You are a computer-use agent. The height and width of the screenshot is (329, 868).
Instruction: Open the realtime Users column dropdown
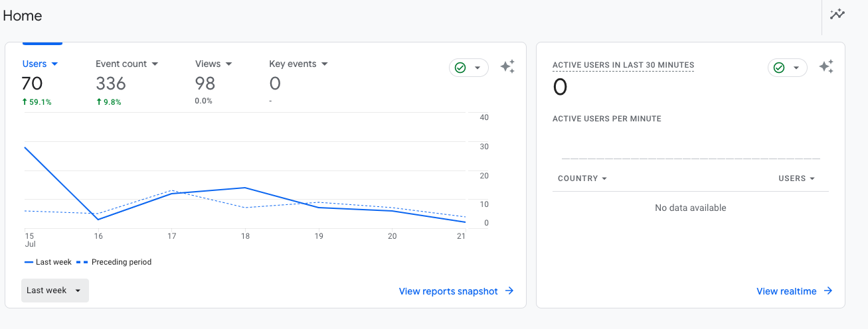click(796, 178)
